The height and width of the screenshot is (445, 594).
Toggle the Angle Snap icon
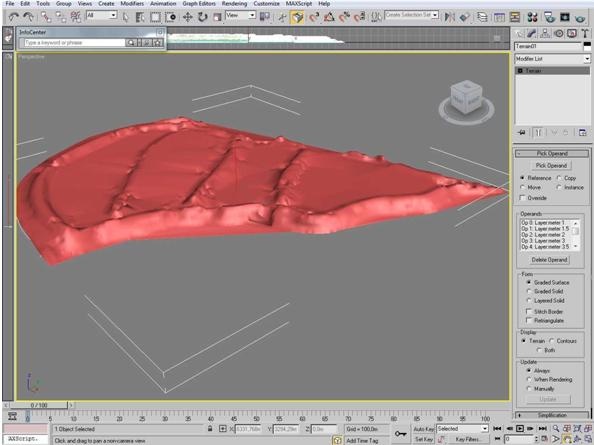[x=329, y=17]
